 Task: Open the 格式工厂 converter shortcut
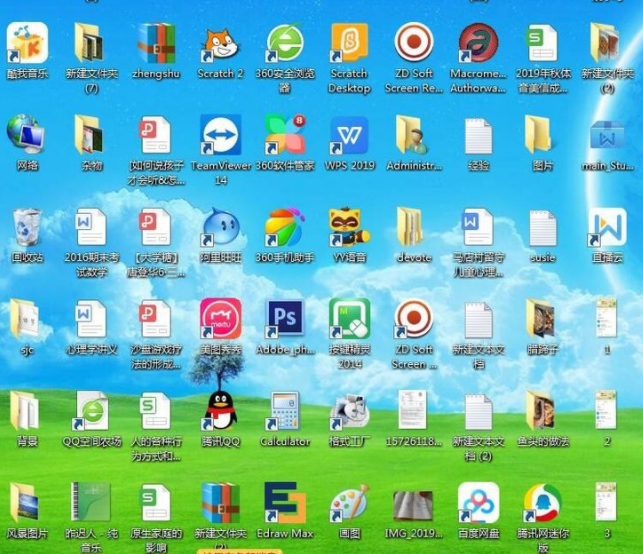[349, 411]
